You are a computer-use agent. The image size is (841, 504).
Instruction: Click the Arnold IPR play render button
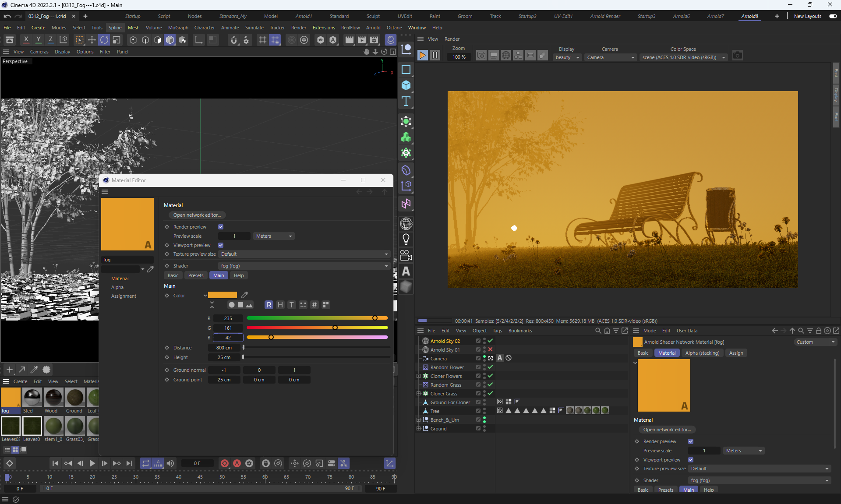pyautogui.click(x=422, y=56)
